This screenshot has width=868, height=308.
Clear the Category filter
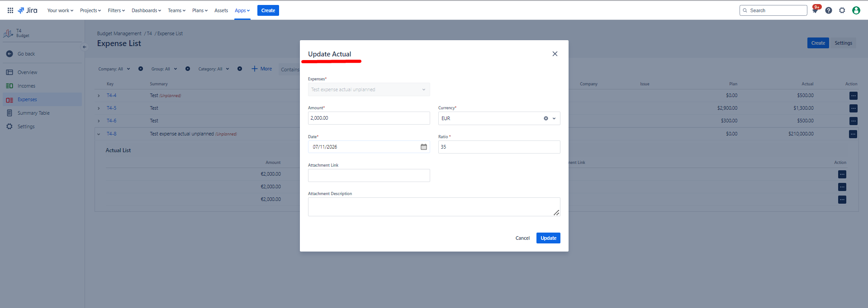click(x=240, y=69)
